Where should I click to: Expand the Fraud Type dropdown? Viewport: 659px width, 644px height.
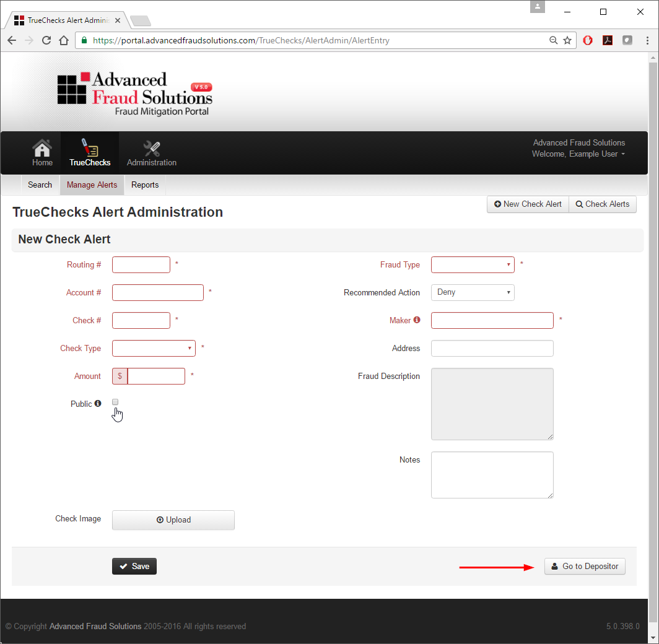coord(473,264)
